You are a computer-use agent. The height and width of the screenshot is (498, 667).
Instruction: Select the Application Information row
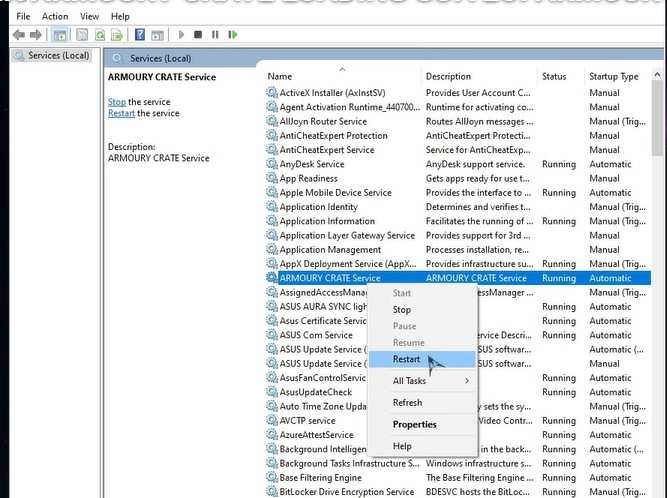457,221
